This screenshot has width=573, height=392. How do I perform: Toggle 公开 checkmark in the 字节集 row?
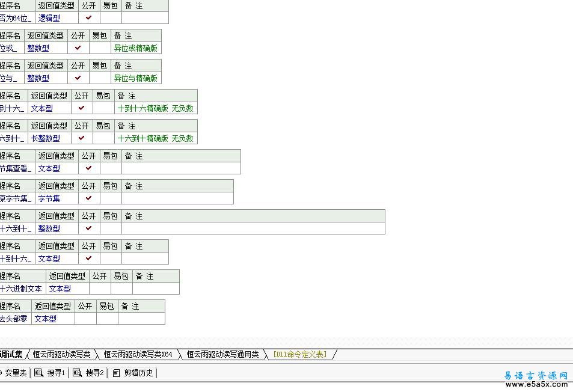click(89, 198)
